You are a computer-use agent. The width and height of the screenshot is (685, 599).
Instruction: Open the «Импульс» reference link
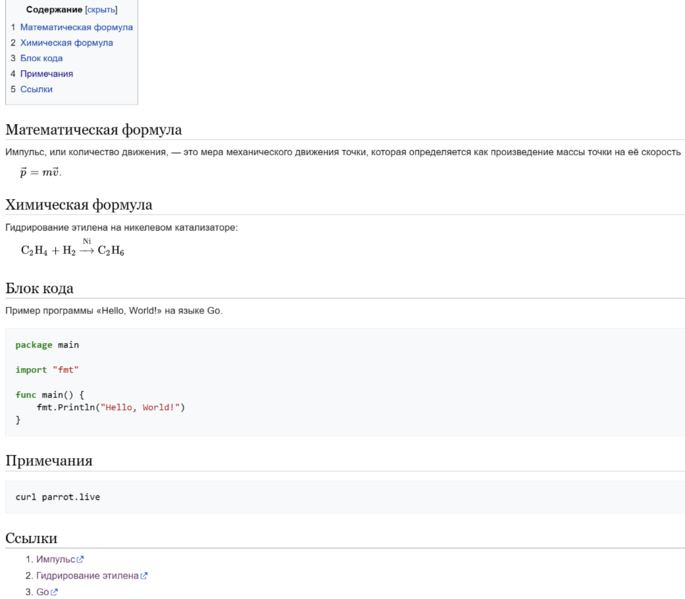[55, 560]
